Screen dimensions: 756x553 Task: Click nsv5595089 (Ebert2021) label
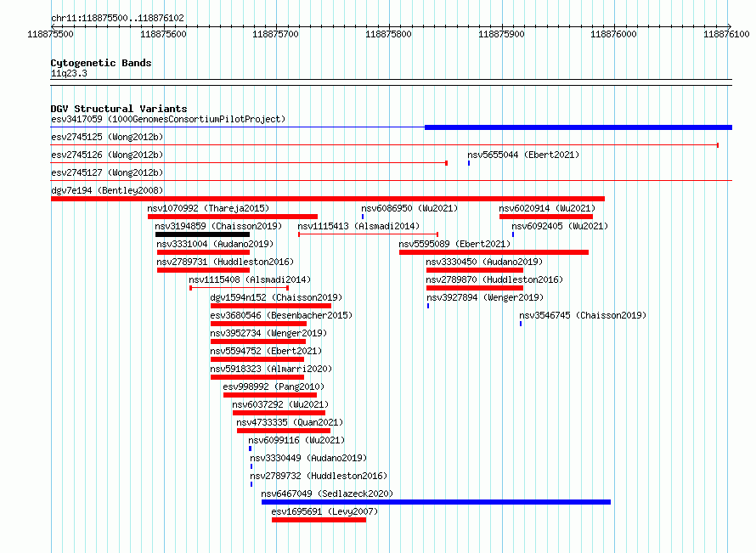coord(454,244)
